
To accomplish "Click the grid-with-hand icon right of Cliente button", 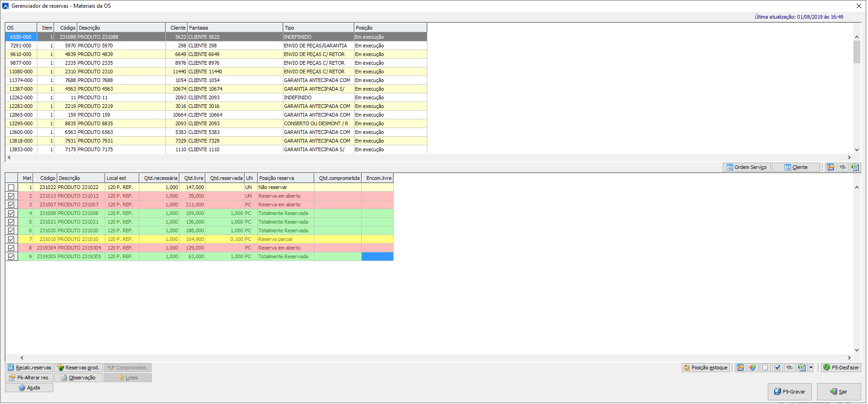I will (x=831, y=167).
